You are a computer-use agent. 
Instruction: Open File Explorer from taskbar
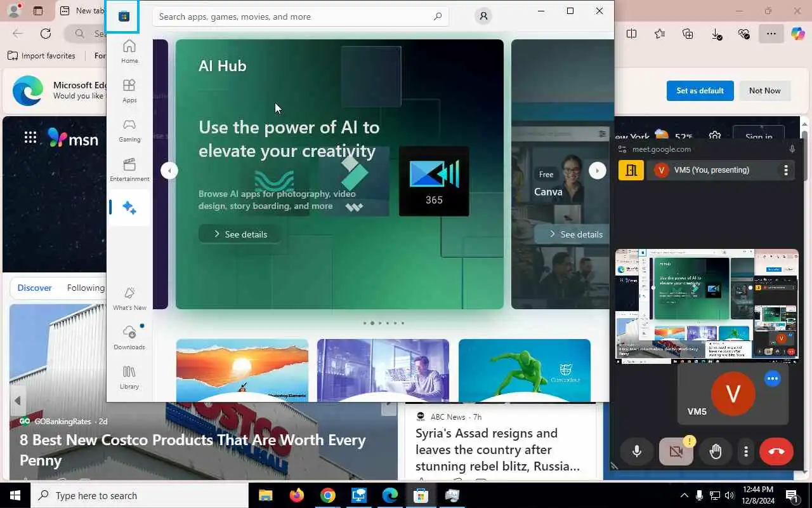click(x=265, y=495)
